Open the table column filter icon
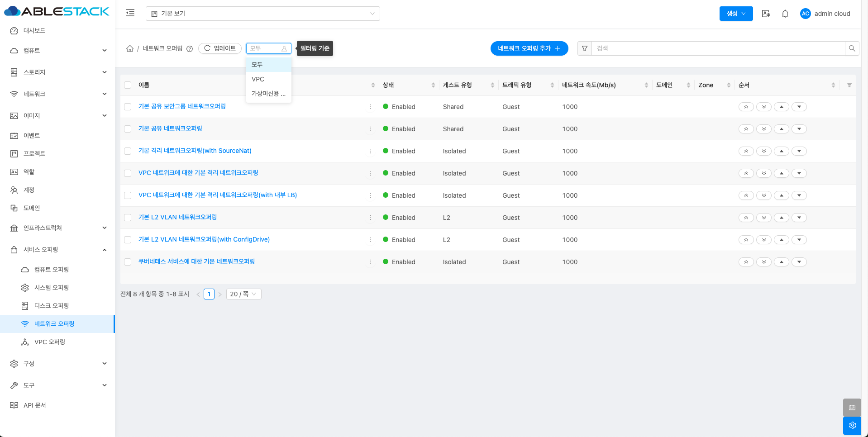The image size is (868, 437). [x=849, y=85]
